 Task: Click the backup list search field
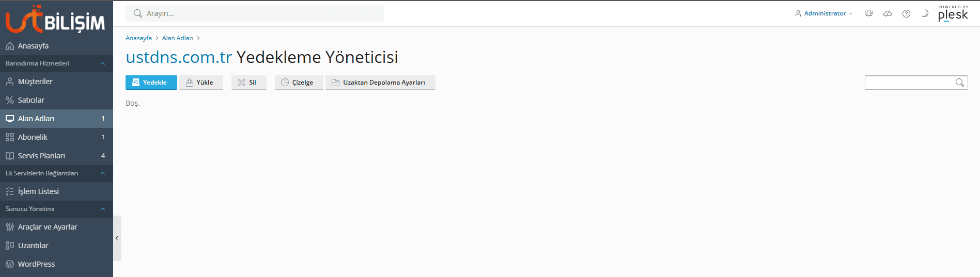pyautogui.click(x=909, y=83)
